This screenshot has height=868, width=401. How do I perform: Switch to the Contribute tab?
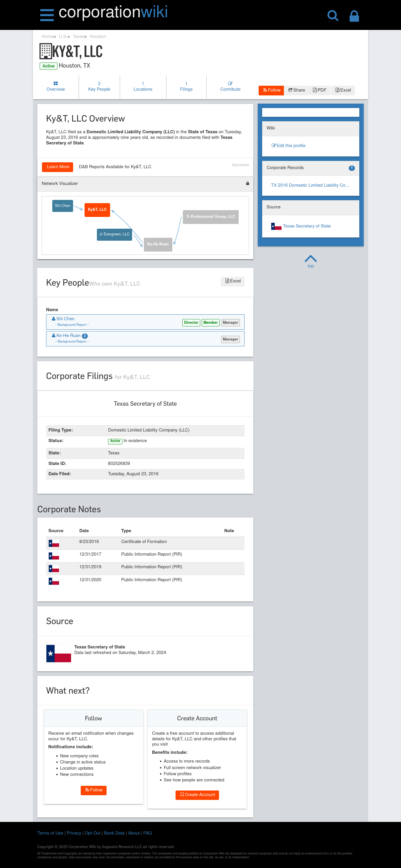point(230,87)
